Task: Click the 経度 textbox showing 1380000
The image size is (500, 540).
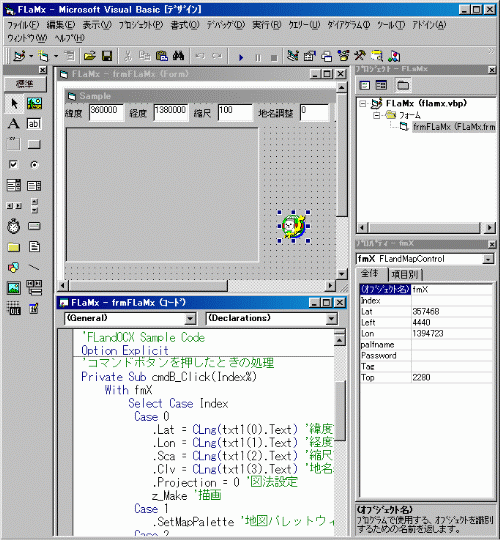Action: 171,112
